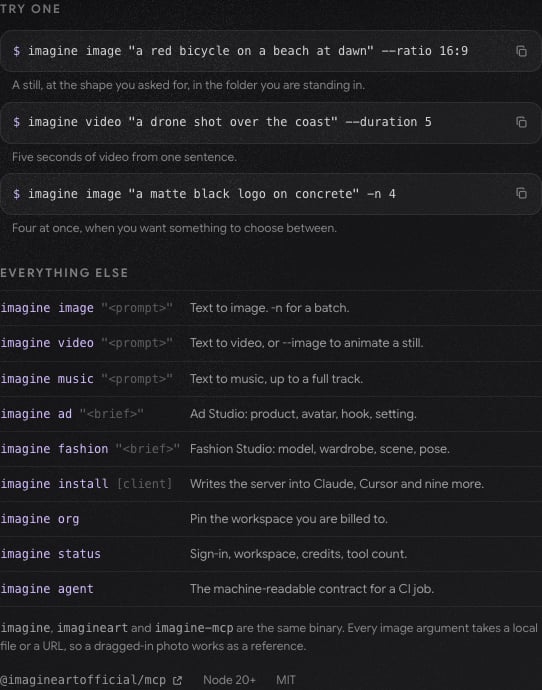Screen dimensions: 542x690
Task: Click 'Text to music, up to a full track.'
Action: click(276, 379)
